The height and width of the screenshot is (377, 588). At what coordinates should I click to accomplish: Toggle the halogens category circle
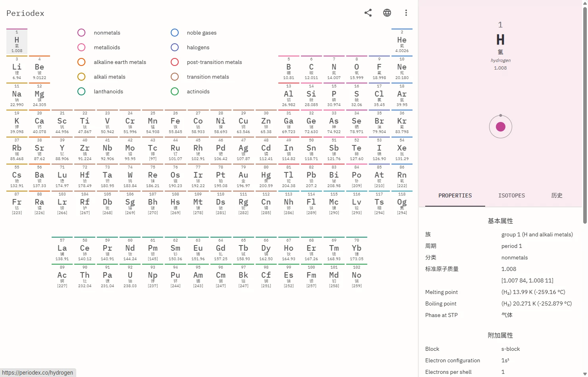pyautogui.click(x=175, y=47)
